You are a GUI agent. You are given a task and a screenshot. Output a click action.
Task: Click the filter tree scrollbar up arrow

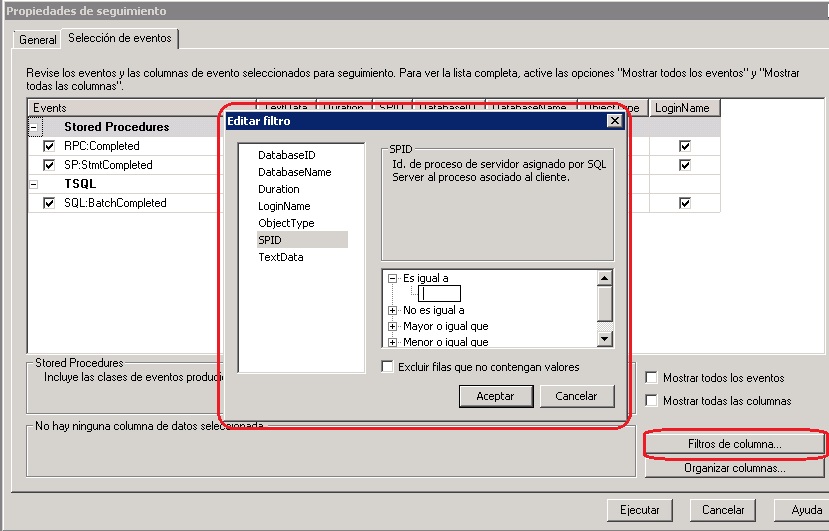pos(605,278)
